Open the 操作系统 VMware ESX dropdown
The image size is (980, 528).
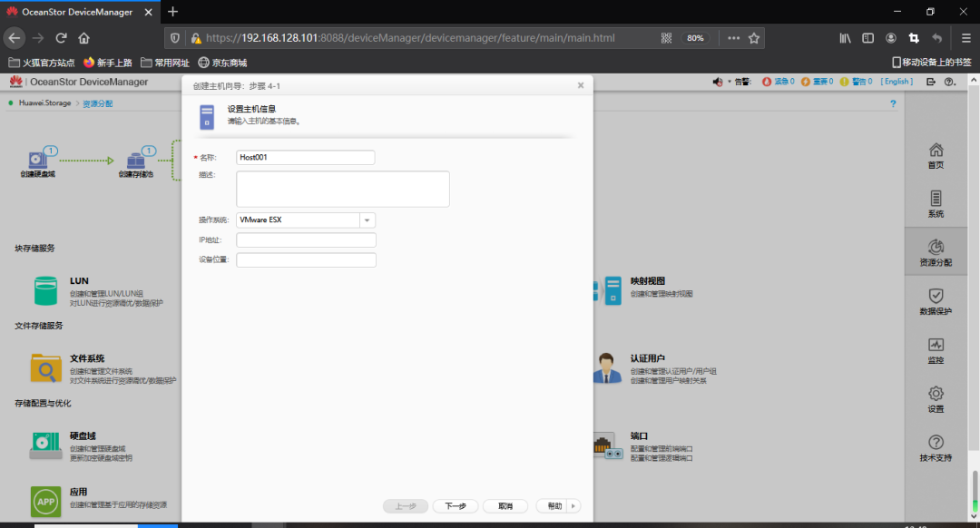click(367, 220)
